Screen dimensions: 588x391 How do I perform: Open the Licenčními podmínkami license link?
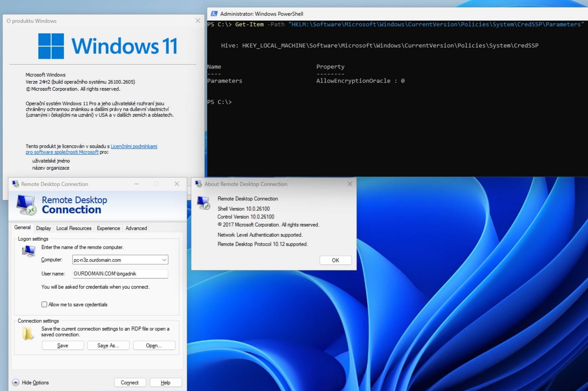pos(134,146)
